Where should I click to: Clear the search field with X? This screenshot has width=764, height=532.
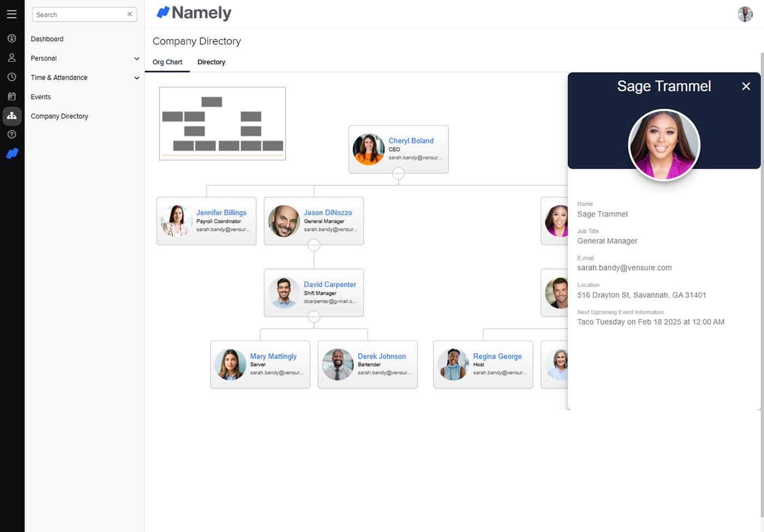click(129, 14)
